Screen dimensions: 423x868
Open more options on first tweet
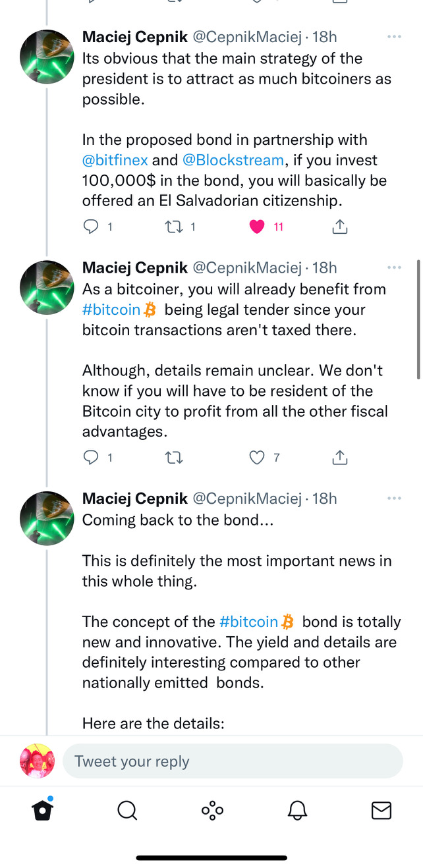click(x=394, y=37)
